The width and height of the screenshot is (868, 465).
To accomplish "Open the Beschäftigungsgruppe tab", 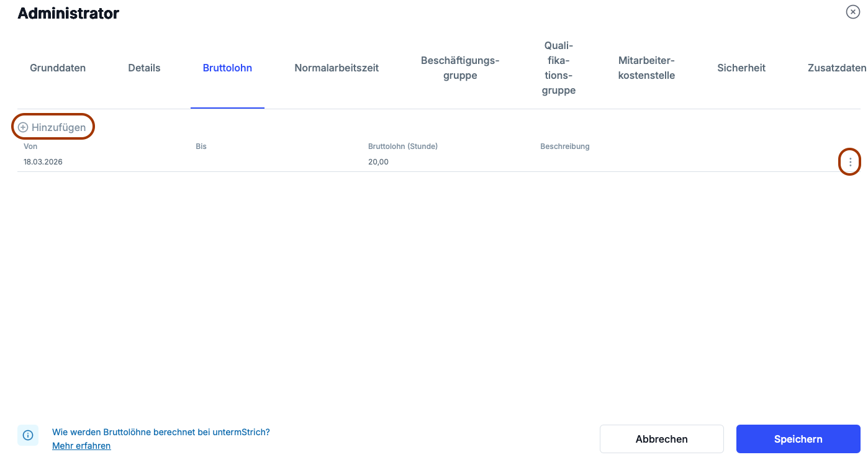I will click(460, 68).
